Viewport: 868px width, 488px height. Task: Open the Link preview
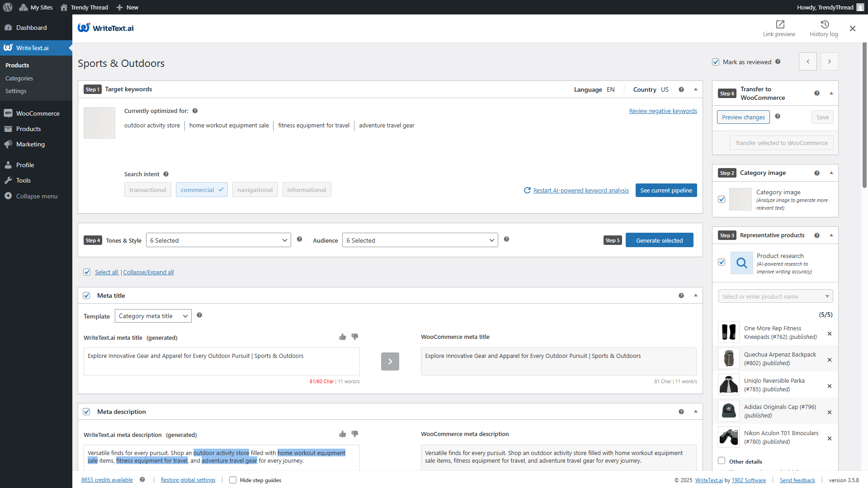[x=779, y=28]
